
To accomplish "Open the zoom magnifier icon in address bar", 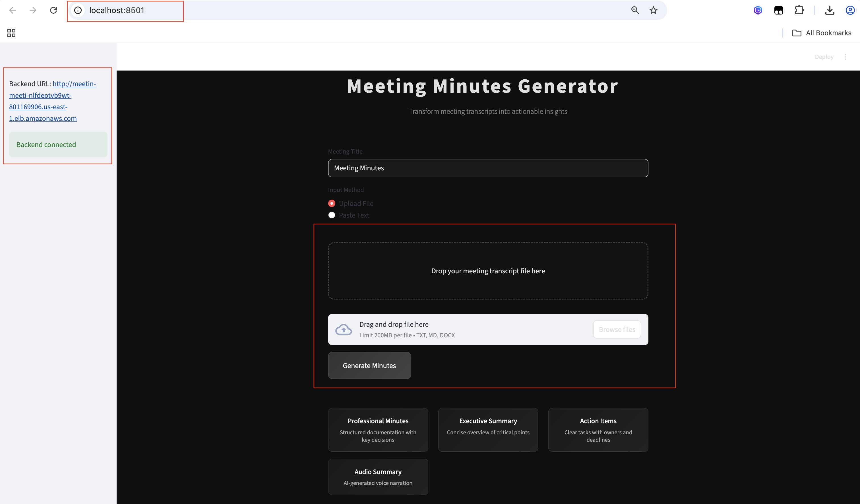I will tap(635, 10).
